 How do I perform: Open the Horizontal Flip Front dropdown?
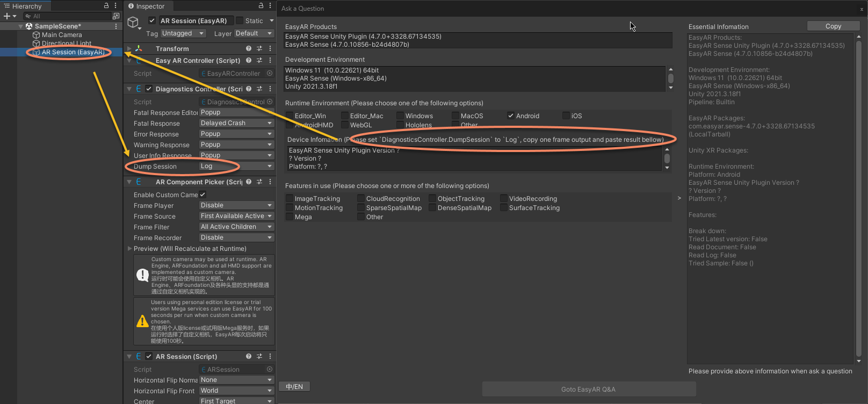[x=237, y=391]
